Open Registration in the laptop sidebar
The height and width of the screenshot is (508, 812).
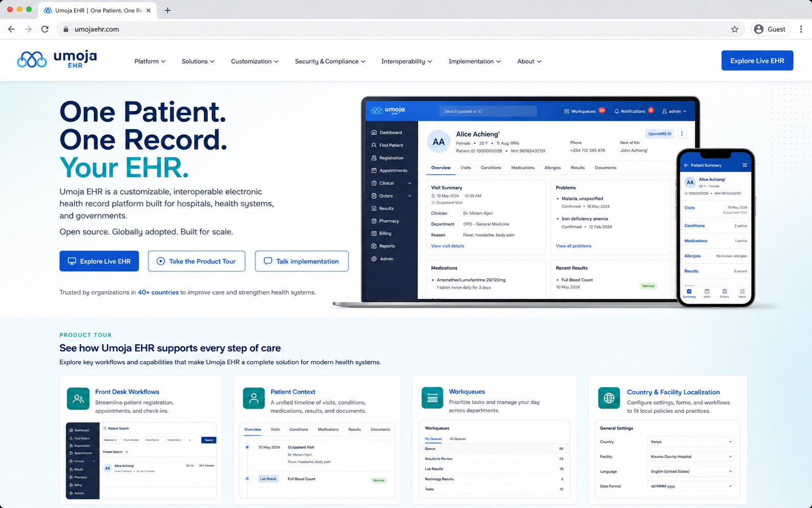coord(388,158)
